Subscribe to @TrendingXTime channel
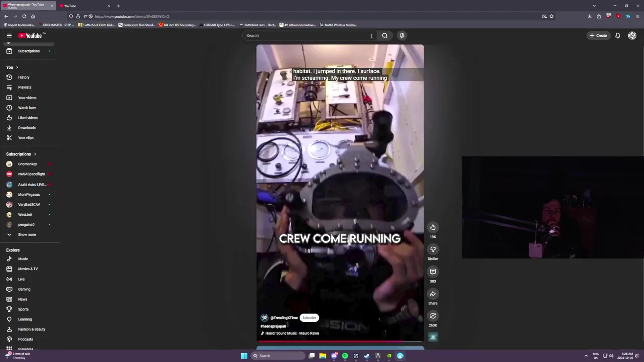 tap(309, 318)
